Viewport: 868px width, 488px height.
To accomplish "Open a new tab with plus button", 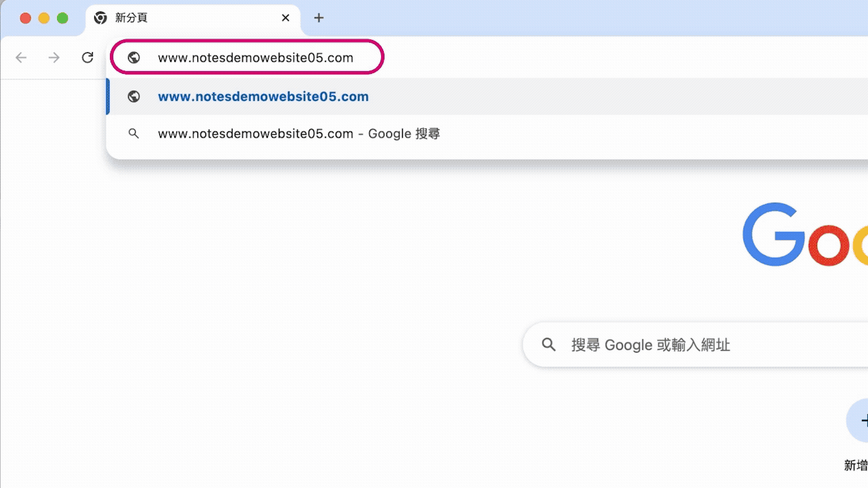I will coord(319,18).
